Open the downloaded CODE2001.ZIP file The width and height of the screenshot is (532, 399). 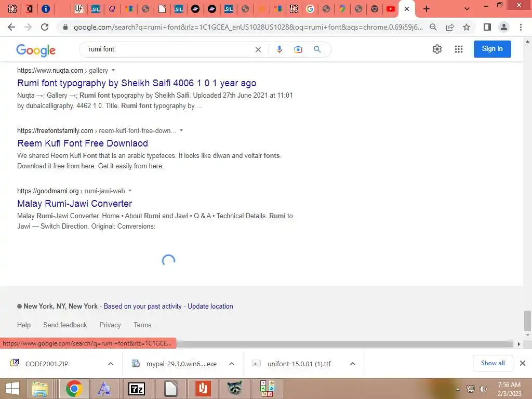(x=47, y=364)
